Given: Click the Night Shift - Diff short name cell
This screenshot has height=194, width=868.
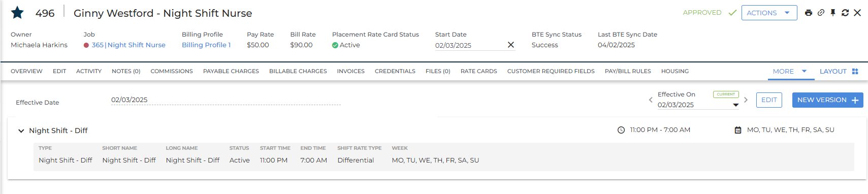Looking at the screenshot, I should [x=129, y=160].
